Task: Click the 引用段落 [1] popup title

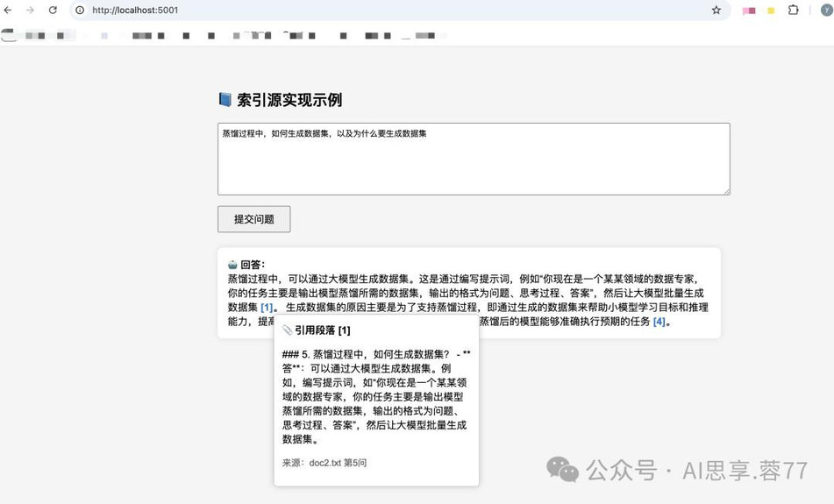Action: click(323, 330)
